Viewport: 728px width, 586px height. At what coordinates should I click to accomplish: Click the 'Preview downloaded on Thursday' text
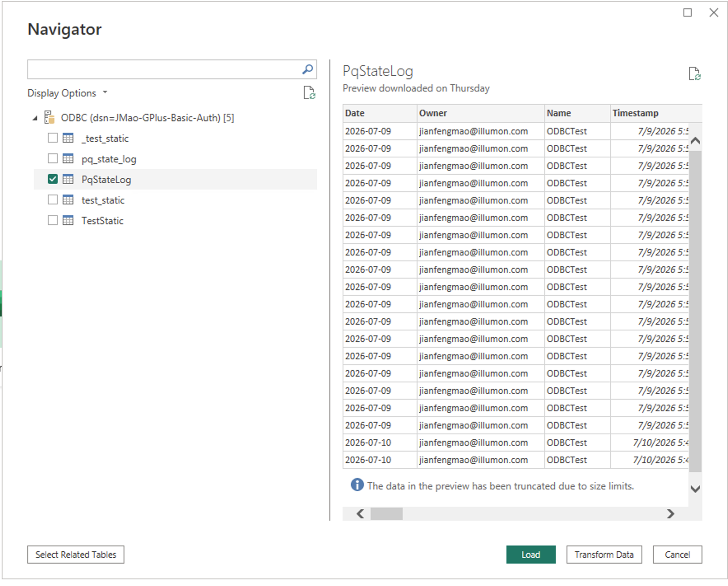(x=416, y=88)
